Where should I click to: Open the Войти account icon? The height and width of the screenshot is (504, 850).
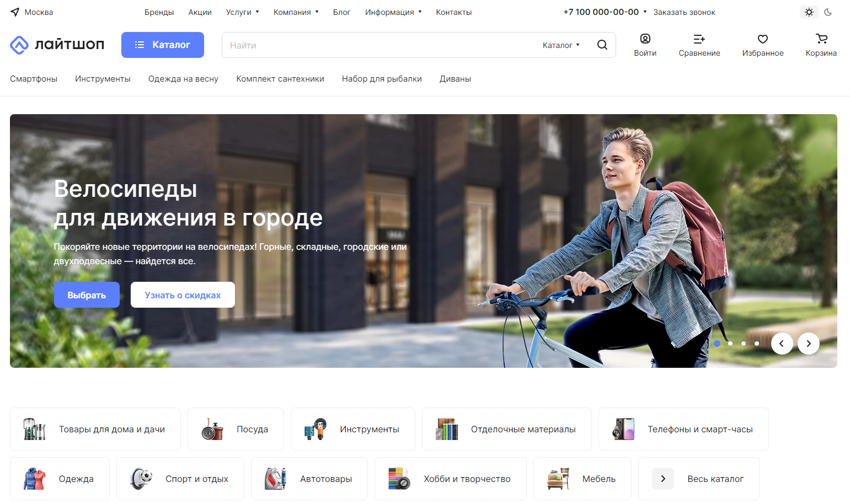click(x=645, y=39)
